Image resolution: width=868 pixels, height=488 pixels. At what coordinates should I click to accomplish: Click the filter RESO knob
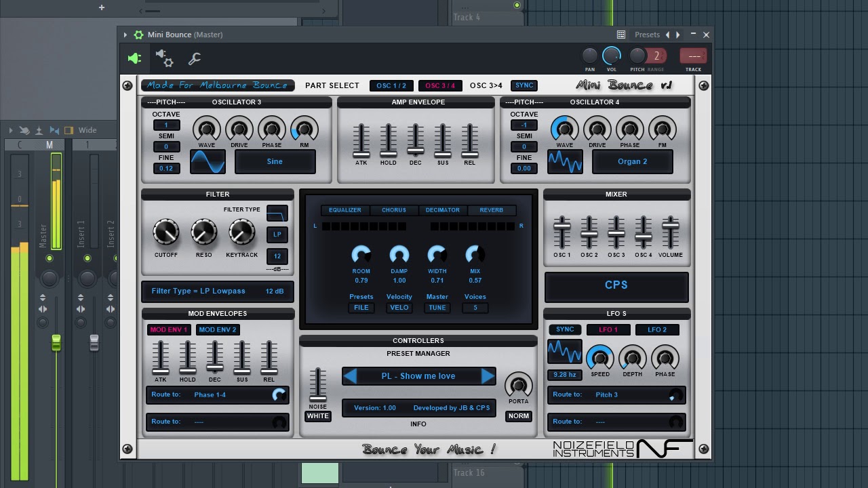(x=204, y=233)
